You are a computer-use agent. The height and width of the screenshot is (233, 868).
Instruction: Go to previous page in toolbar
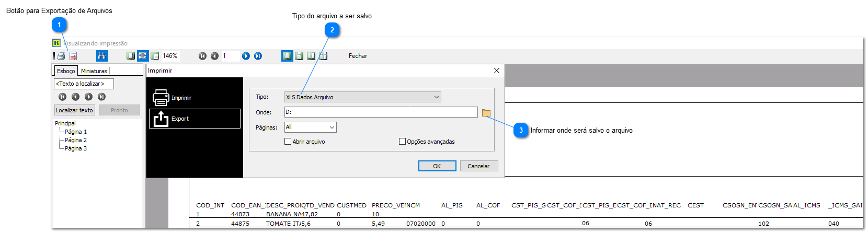[214, 56]
